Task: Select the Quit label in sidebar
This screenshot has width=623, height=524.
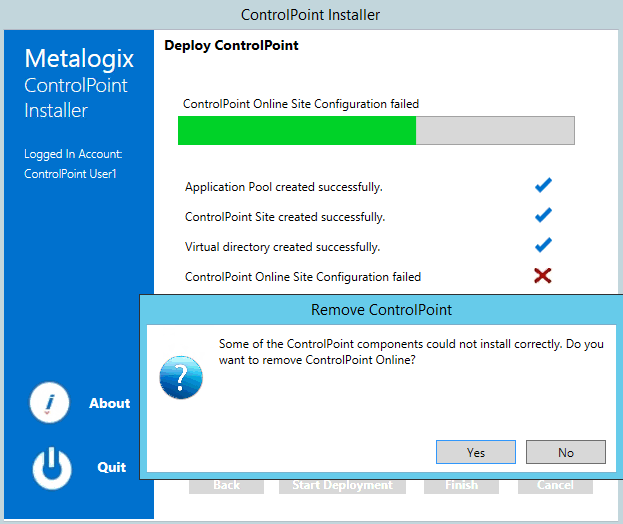Action: [112, 467]
